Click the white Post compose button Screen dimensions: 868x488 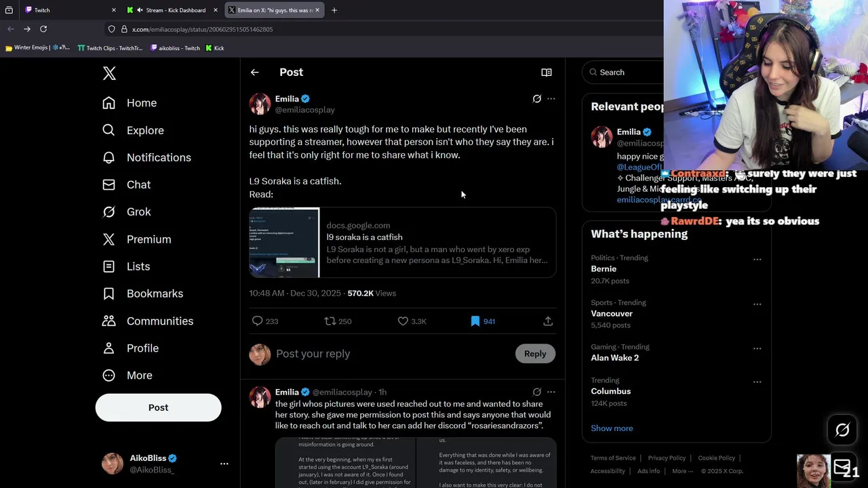point(158,407)
